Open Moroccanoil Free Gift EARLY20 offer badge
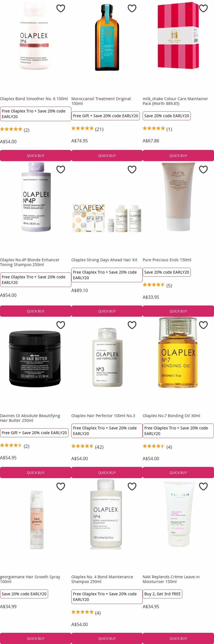The width and height of the screenshot is (214, 644). pyautogui.click(x=106, y=116)
